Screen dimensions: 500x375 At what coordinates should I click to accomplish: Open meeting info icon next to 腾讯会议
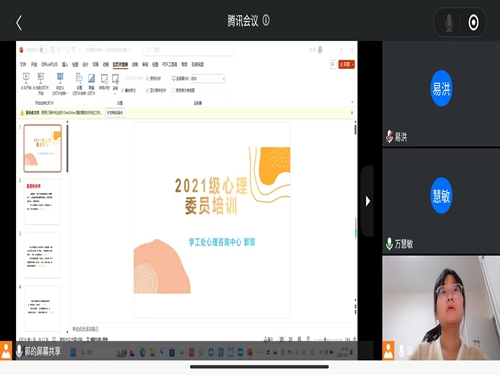pos(266,21)
